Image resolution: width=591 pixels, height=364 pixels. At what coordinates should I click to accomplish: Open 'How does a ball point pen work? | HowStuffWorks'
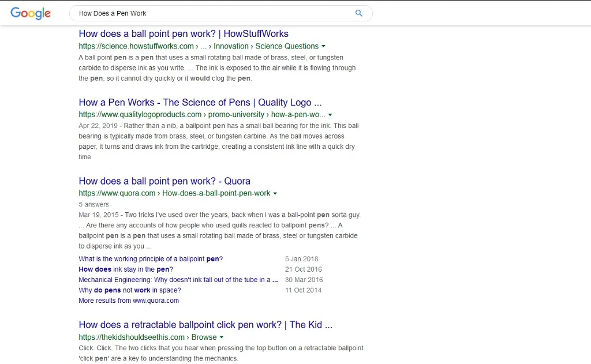point(184,33)
